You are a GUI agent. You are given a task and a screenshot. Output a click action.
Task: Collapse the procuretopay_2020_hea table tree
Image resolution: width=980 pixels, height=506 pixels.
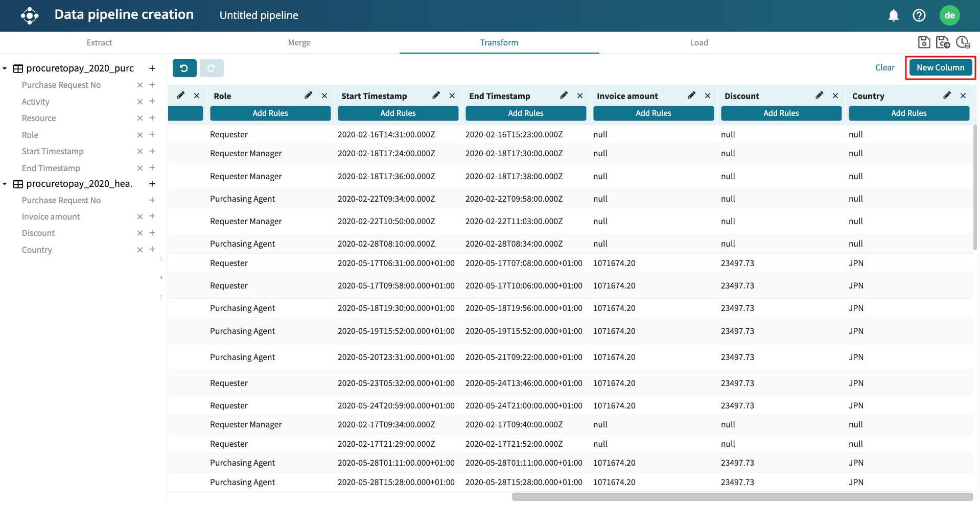point(5,184)
